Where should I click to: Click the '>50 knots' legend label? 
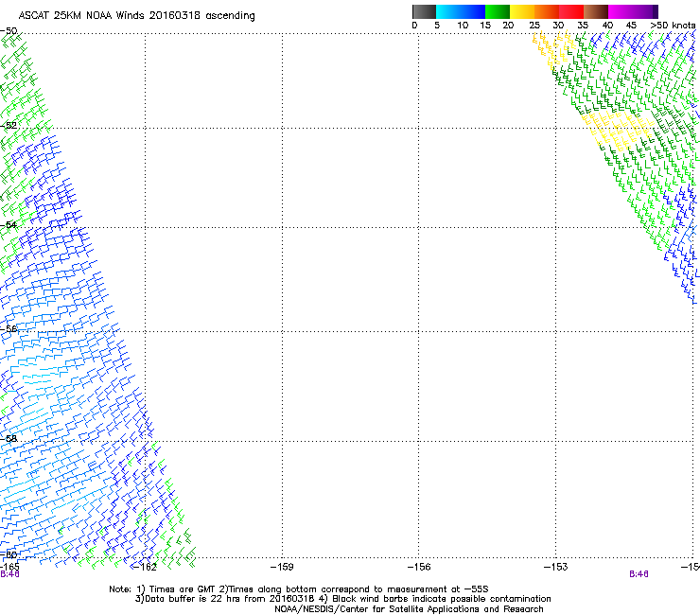tap(673, 26)
